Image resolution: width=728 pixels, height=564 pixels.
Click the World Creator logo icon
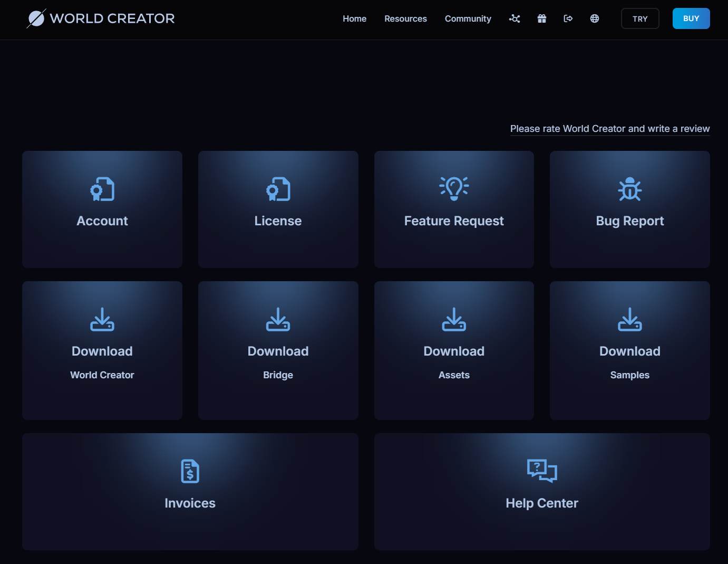(x=36, y=18)
